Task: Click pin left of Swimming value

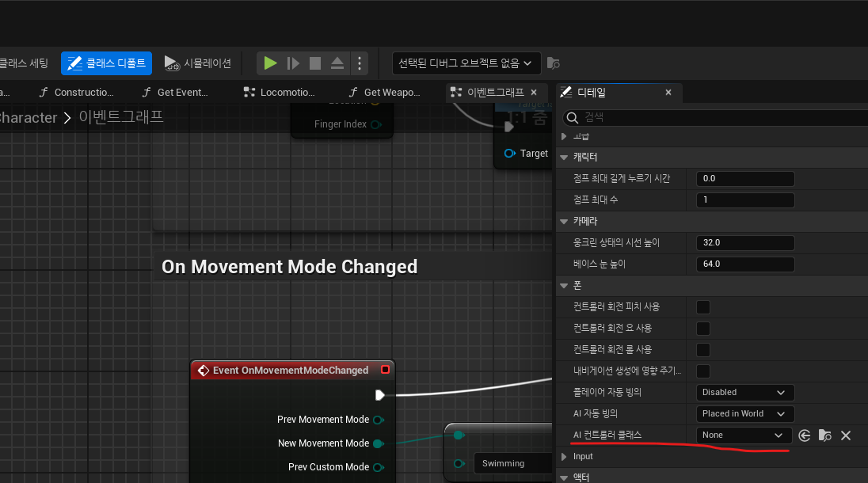Action: pyautogui.click(x=459, y=464)
